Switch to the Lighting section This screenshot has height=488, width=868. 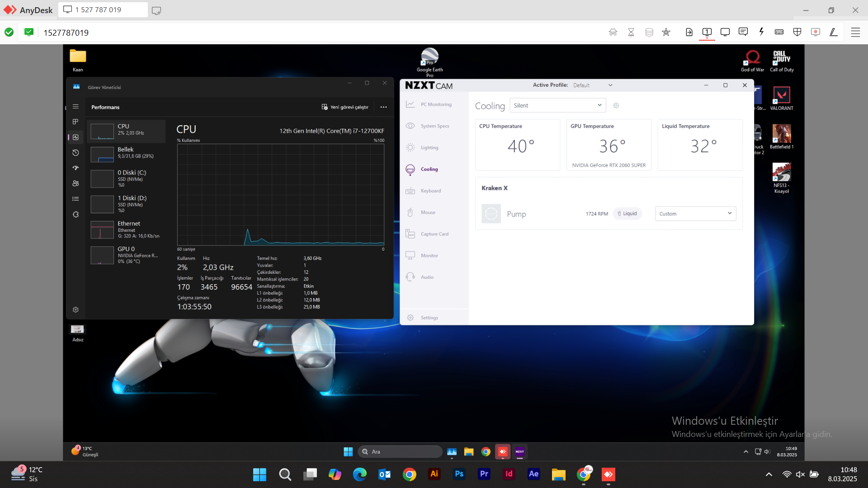[429, 148]
